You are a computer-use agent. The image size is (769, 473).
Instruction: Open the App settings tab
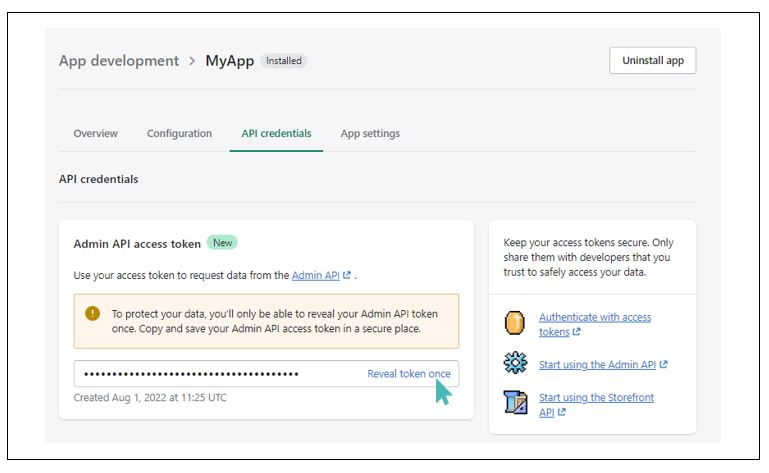click(x=370, y=133)
